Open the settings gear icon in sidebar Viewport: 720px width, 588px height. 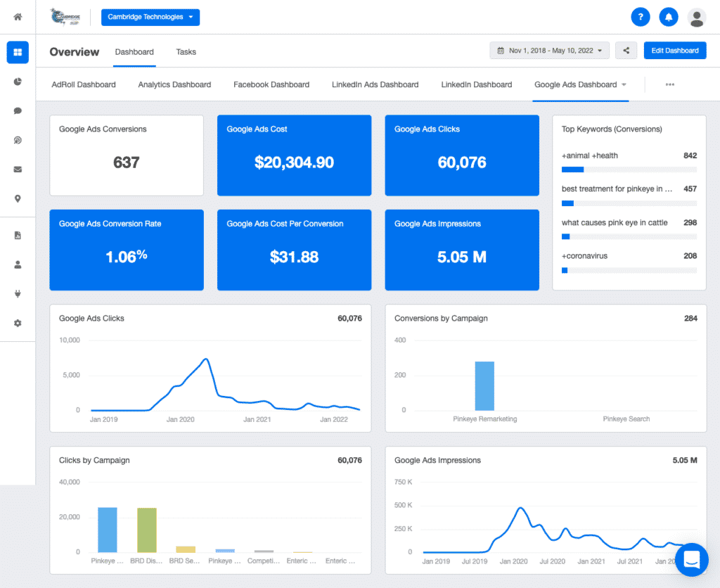tap(18, 324)
